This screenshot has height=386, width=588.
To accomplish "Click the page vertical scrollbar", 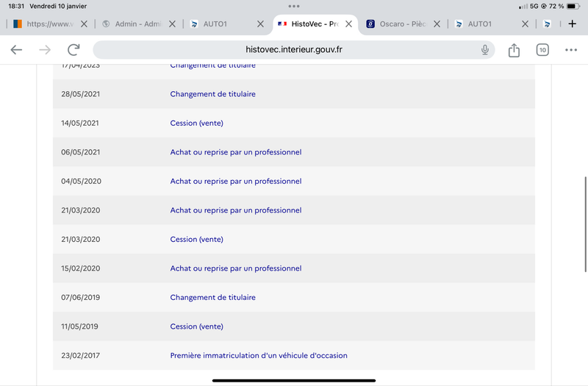I will pos(585,224).
